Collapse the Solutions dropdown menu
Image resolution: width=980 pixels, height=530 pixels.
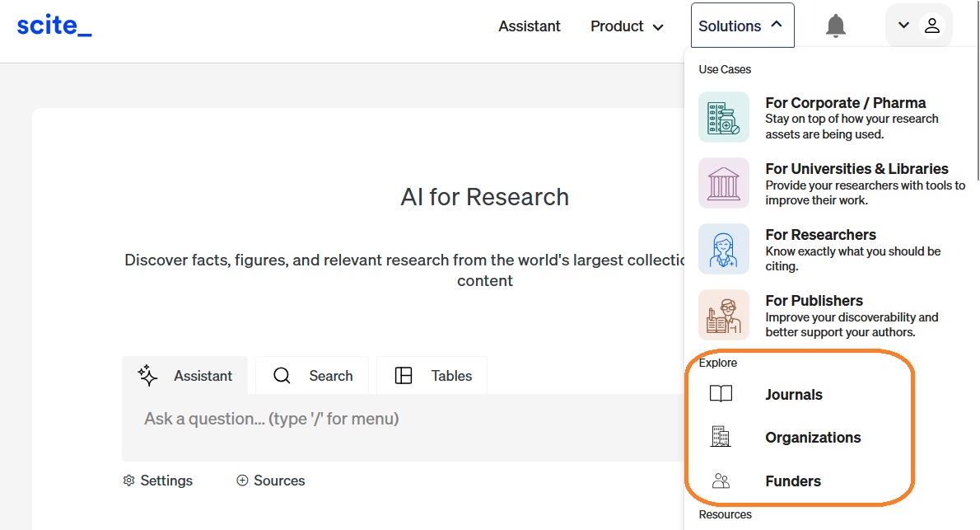741,26
